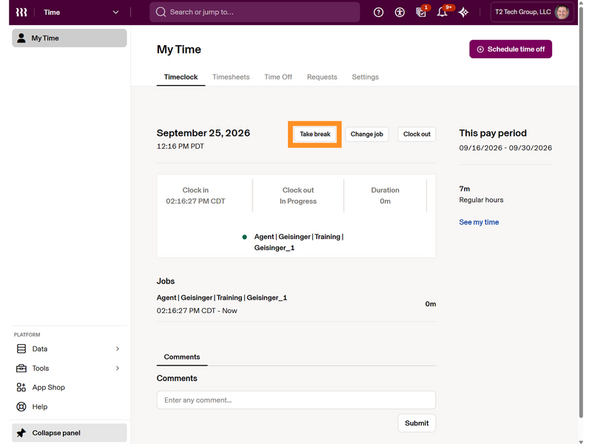Open the notifications bell icon
The width and height of the screenshot is (592, 444).
point(443,12)
